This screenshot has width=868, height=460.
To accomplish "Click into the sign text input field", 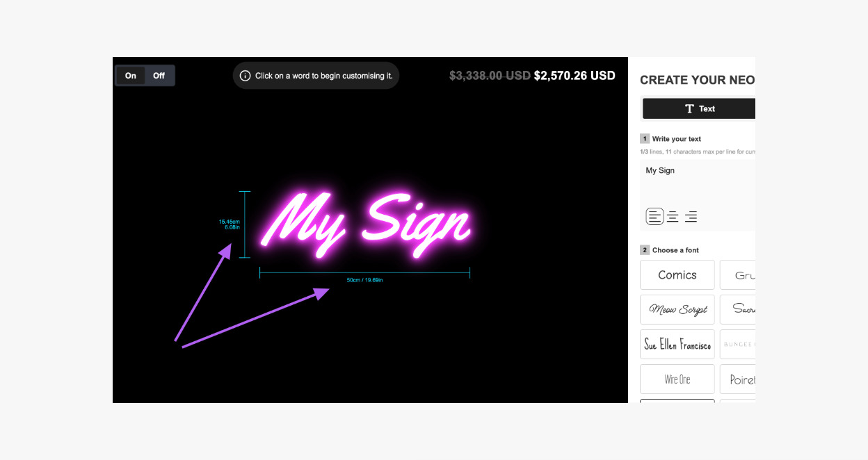I will coord(697,182).
